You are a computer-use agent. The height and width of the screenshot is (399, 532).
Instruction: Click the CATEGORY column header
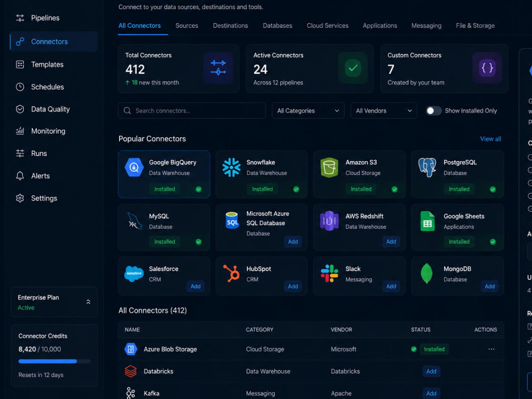260,330
